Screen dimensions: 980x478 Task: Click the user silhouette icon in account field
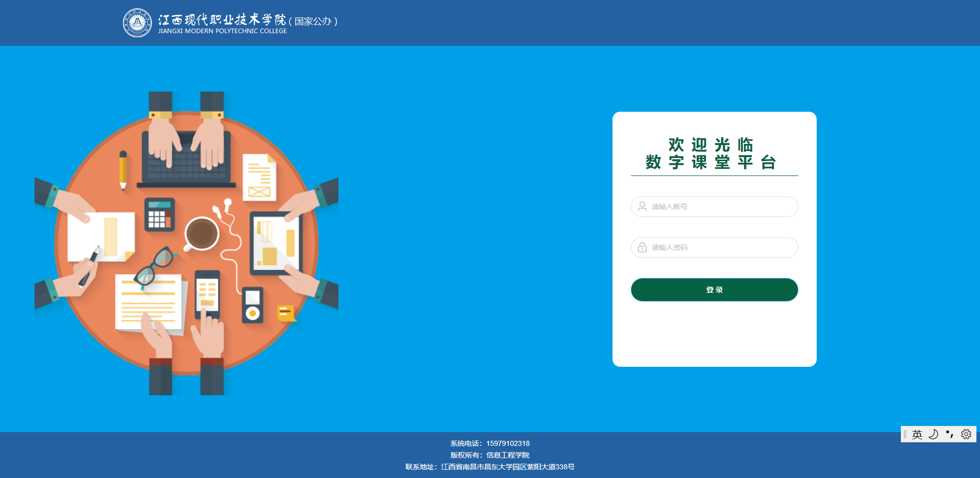(x=642, y=207)
